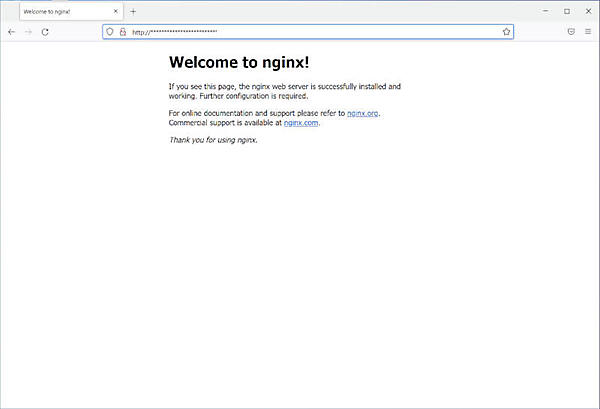This screenshot has height=409, width=600.
Task: Click the 'Welcome to nginx!' heading
Action: [239, 62]
